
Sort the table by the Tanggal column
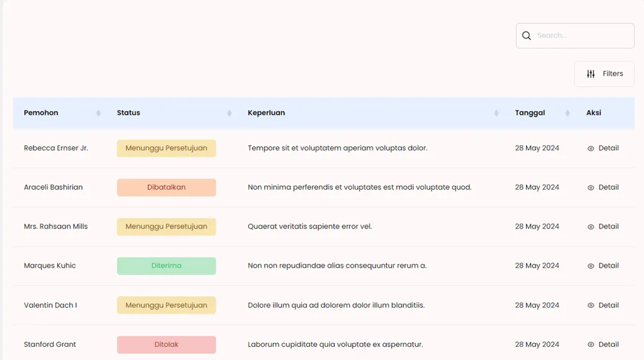click(x=566, y=113)
